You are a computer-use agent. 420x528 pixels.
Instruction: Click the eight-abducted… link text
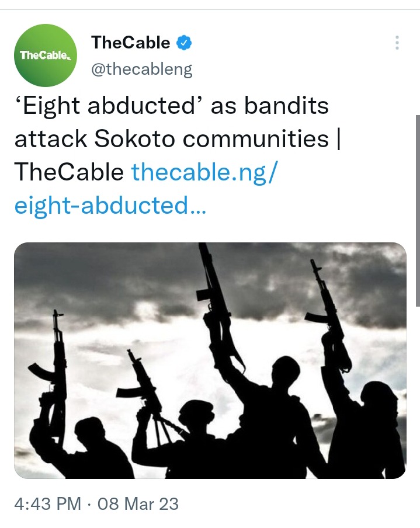(110, 206)
